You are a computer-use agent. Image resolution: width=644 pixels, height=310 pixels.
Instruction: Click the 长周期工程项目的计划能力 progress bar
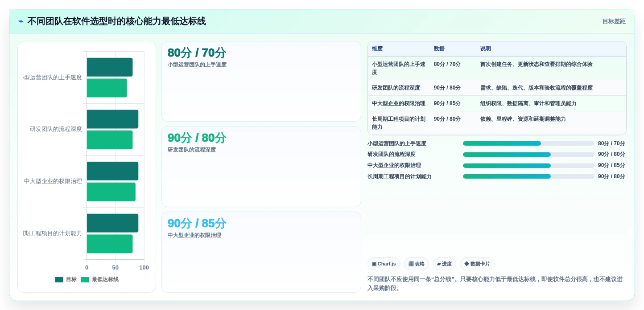coord(528,177)
